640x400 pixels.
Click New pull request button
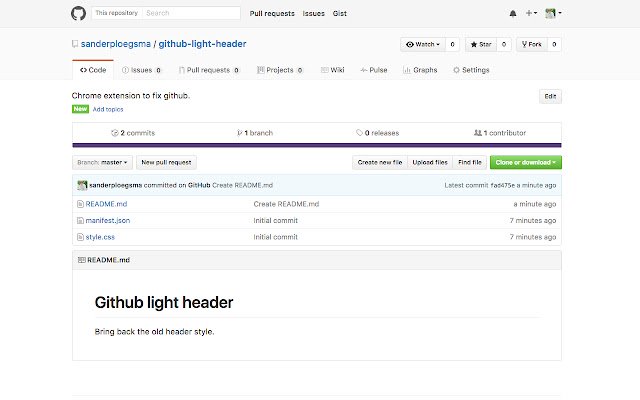(166, 162)
